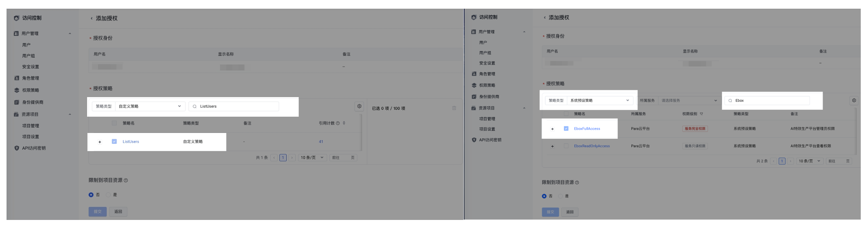Open the filter icon on 权限级别 column
868x229 pixels.
pos(701,114)
